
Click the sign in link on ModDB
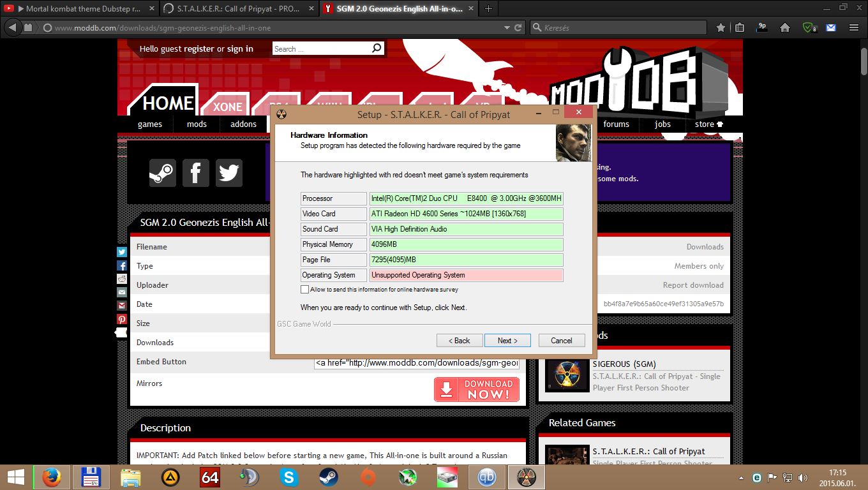click(x=240, y=49)
